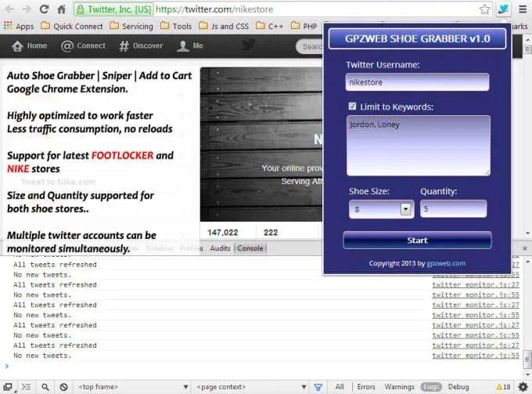Open devtools settings gear icon
Screen dimensions: 532x394
pyautogui.click(x=523, y=386)
